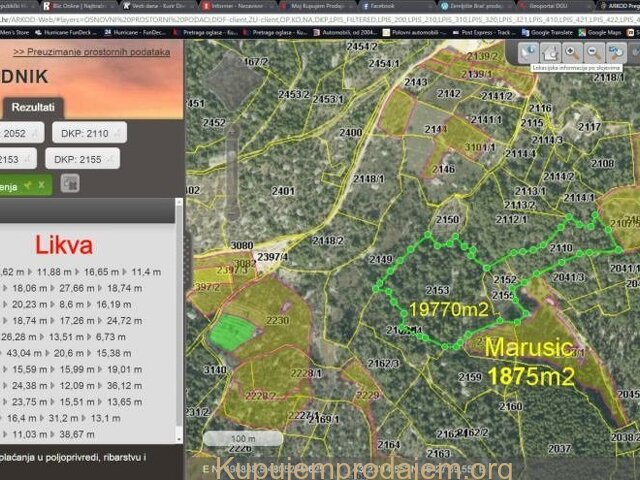The image size is (640, 480).
Task: Close the green measurement tag
Action: coord(42,185)
